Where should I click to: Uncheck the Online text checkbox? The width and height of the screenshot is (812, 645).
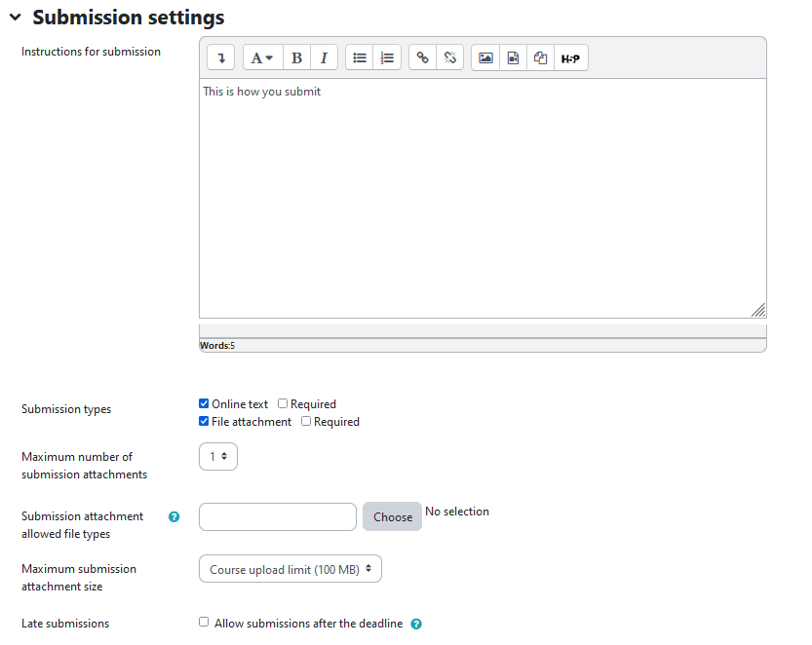[x=204, y=403]
